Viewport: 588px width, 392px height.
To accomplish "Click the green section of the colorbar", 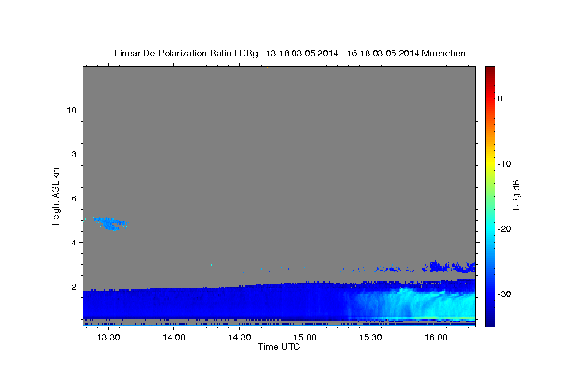I will 490,196.
